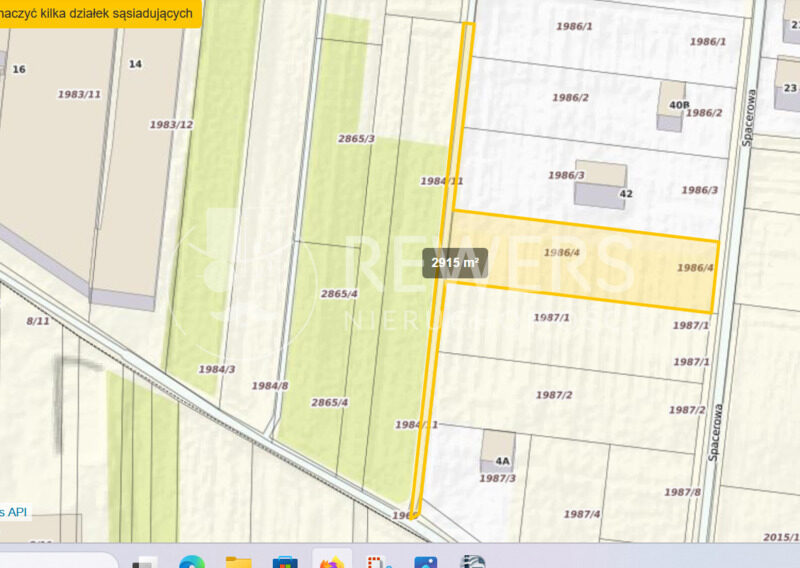Click the 1987/2 label above building 4A

[554, 395]
